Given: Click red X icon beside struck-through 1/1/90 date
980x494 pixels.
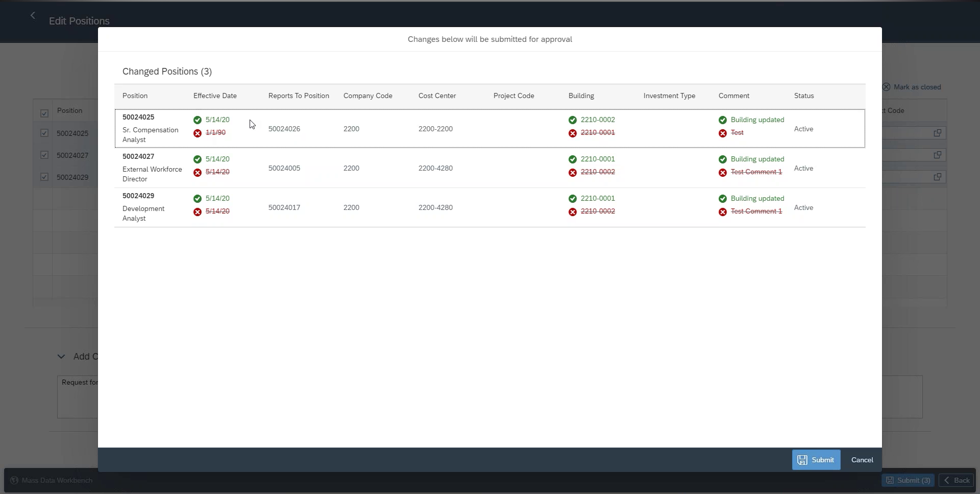Looking at the screenshot, I should [198, 133].
